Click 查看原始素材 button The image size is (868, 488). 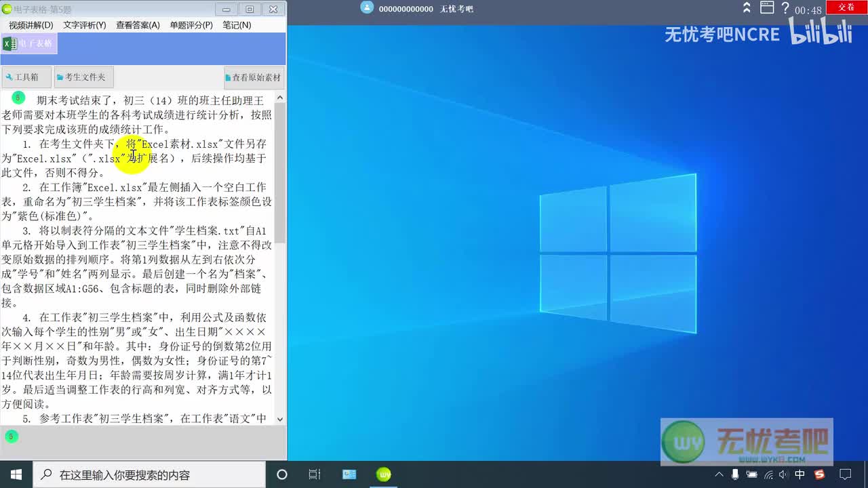pos(254,77)
